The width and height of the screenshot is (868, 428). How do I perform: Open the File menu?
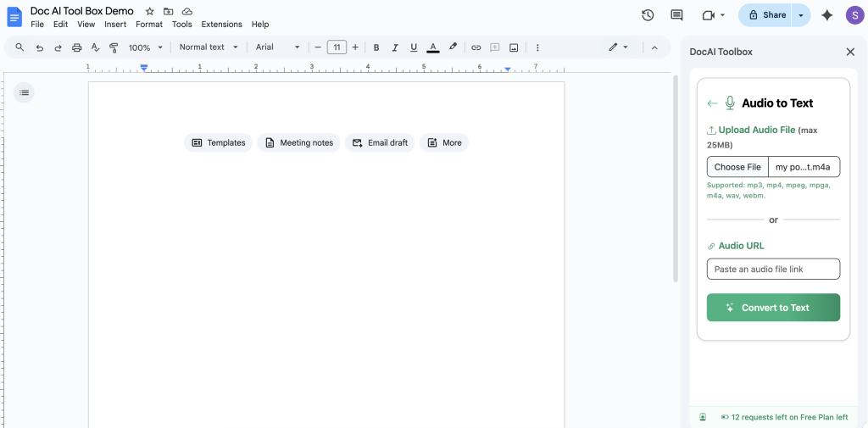click(37, 25)
